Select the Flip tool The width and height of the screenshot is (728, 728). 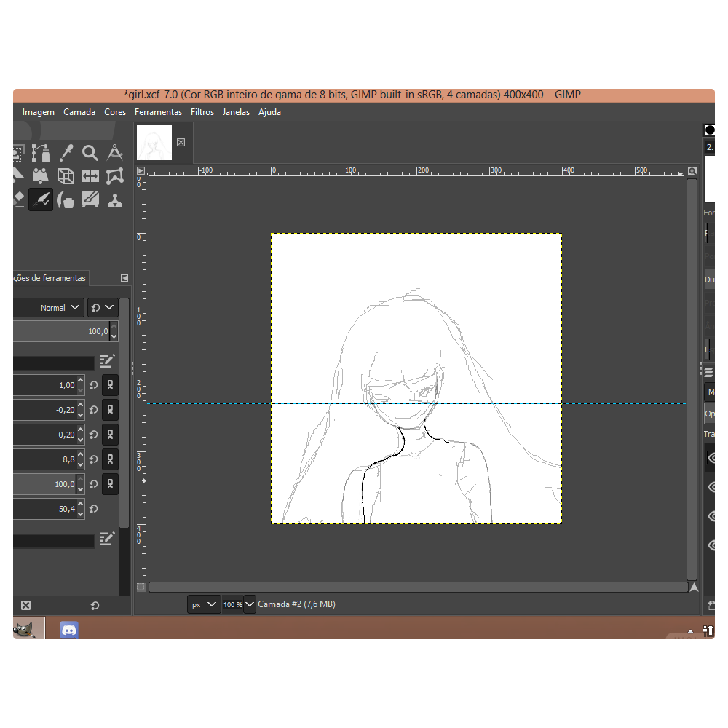point(90,176)
